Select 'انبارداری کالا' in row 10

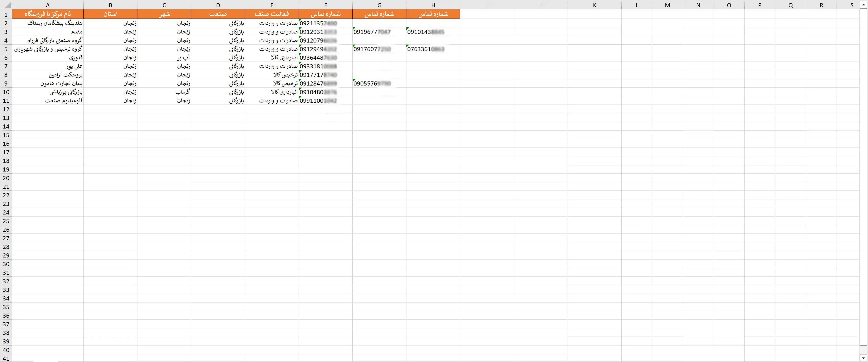click(271, 92)
